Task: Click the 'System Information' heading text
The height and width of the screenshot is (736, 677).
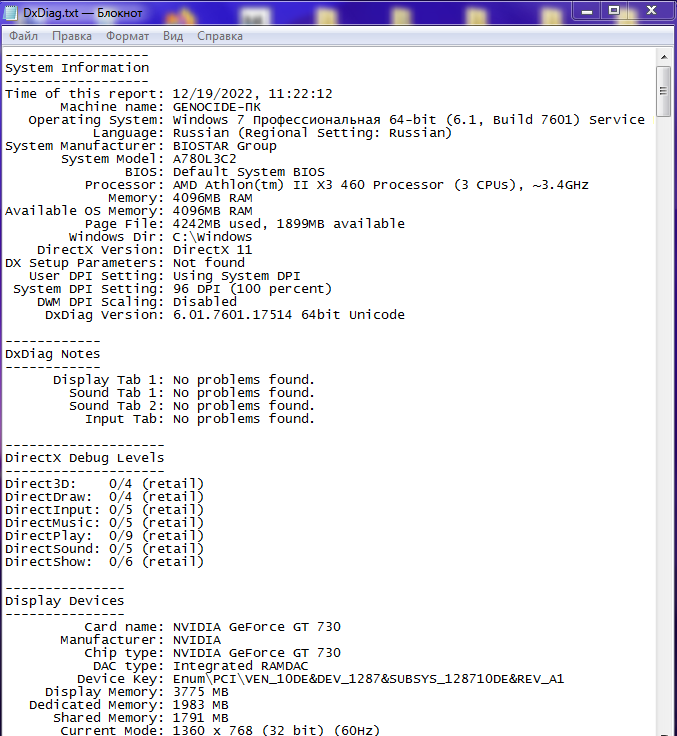Action: [77, 68]
